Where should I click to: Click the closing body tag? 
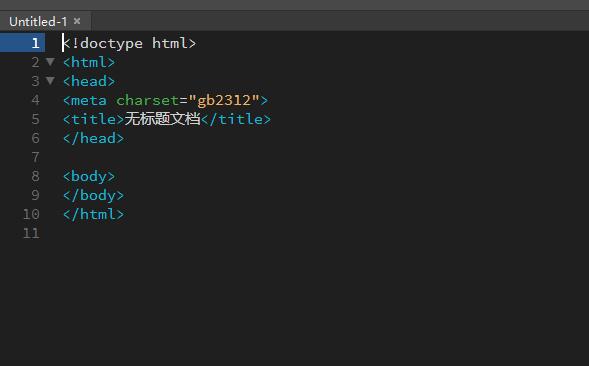(x=94, y=195)
